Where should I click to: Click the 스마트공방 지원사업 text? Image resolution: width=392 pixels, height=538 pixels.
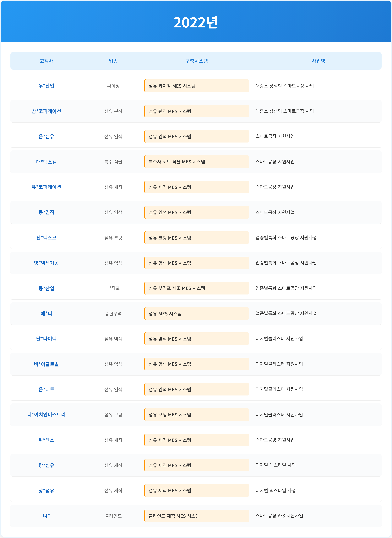(275, 440)
